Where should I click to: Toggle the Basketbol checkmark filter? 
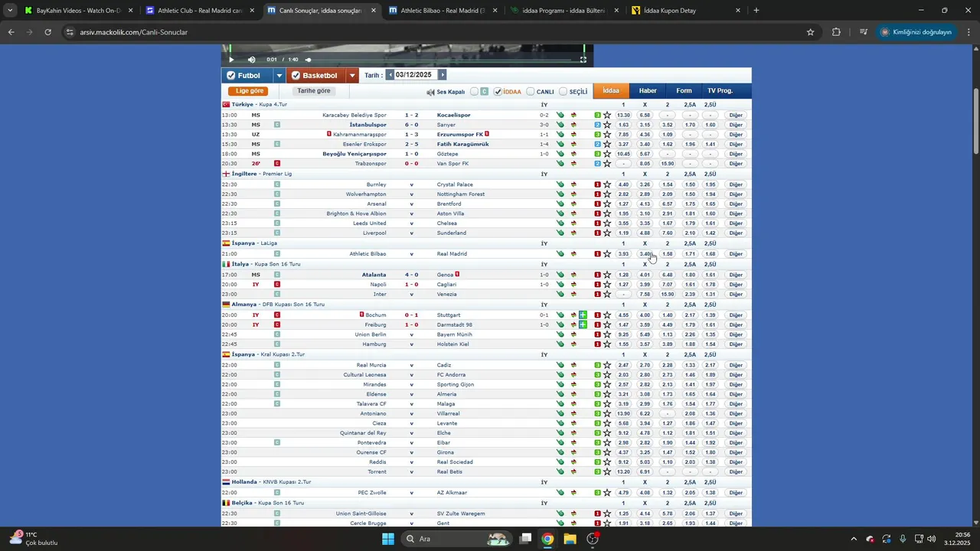[x=296, y=76]
